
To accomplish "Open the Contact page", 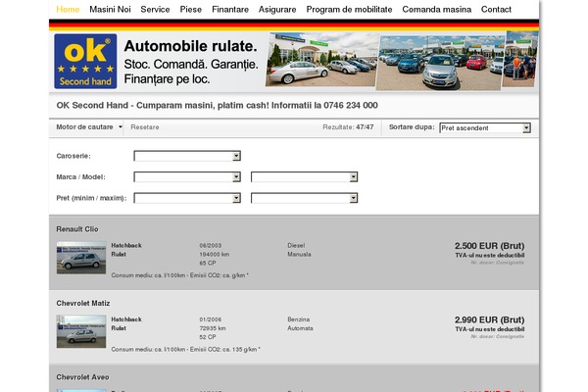I will (x=496, y=9).
